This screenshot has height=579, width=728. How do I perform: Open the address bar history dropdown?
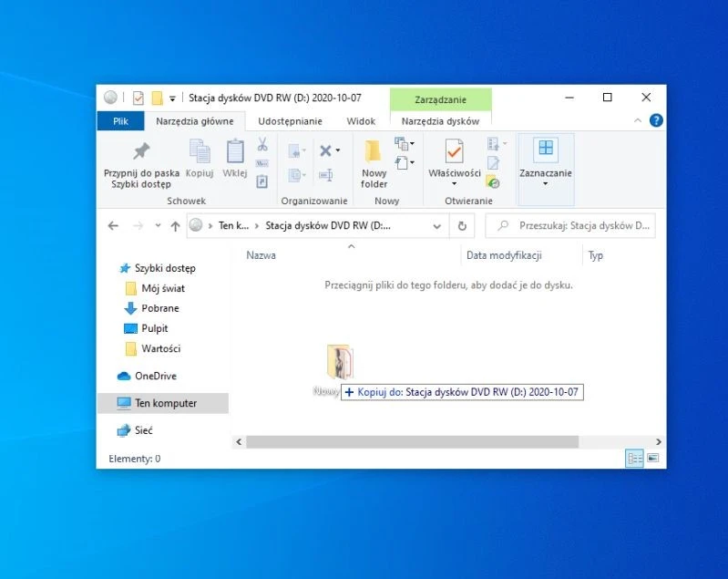[438, 226]
